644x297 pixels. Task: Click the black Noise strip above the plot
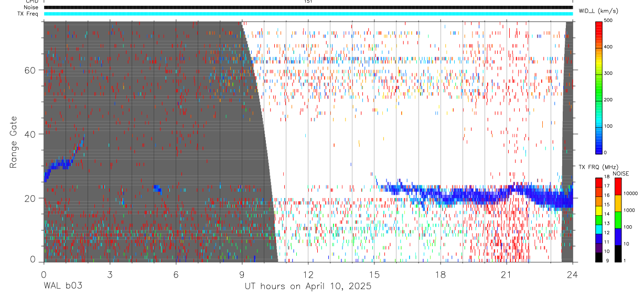308,7
